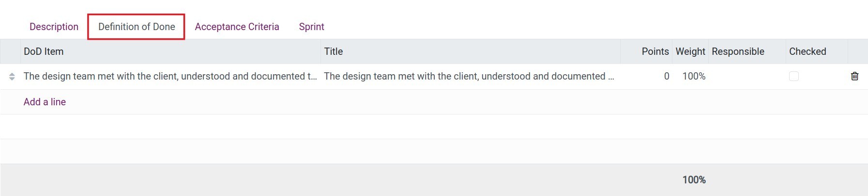
Task: Select the empty Responsible cell dropdown
Action: coord(747,76)
